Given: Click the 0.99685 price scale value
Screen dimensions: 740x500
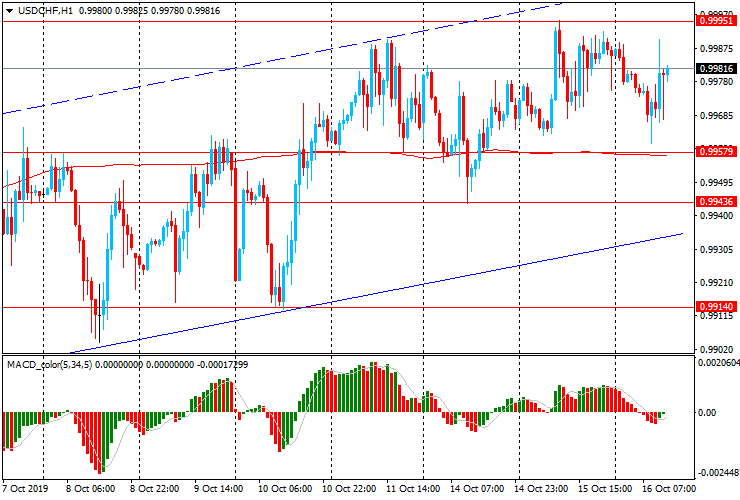Looking at the screenshot, I should (x=717, y=116).
